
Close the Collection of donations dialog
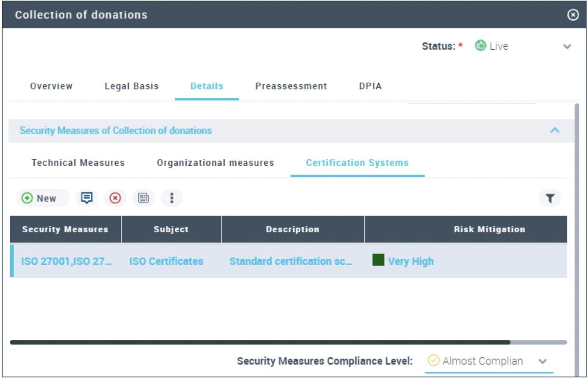573,15
